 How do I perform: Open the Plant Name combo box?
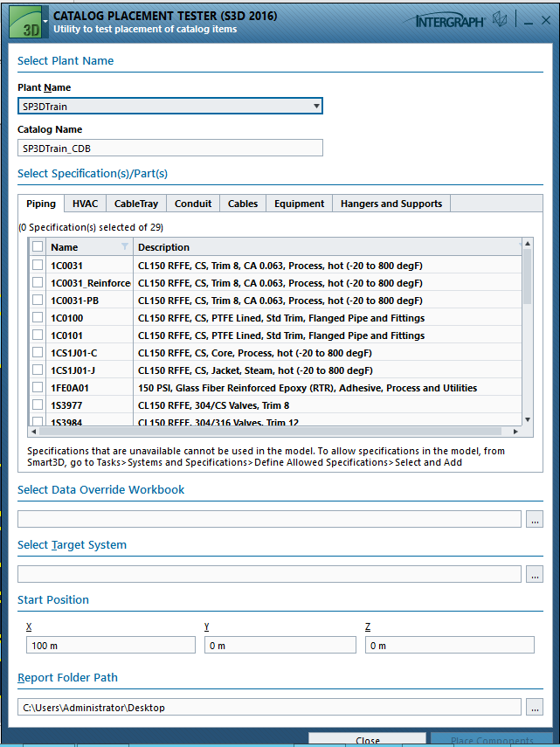170,106
